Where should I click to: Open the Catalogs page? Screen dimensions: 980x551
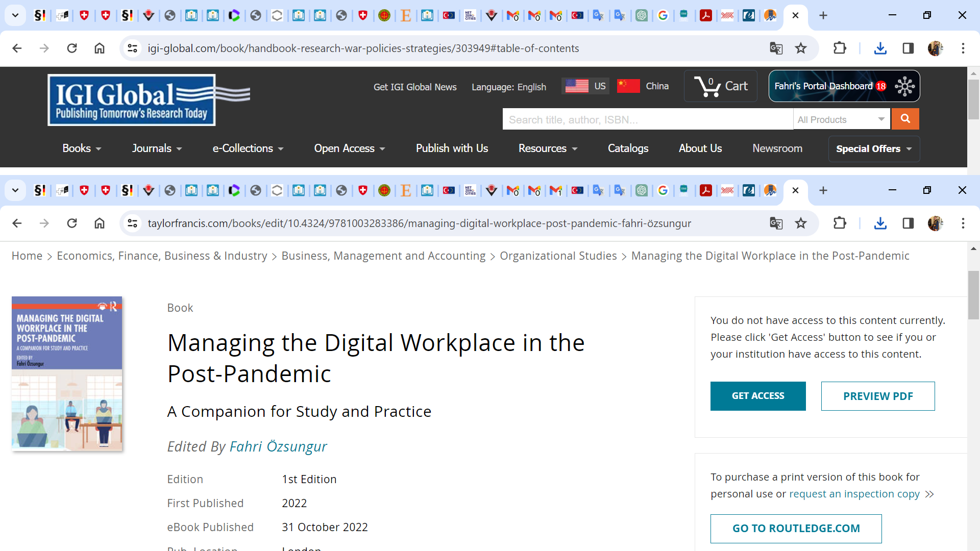click(628, 148)
